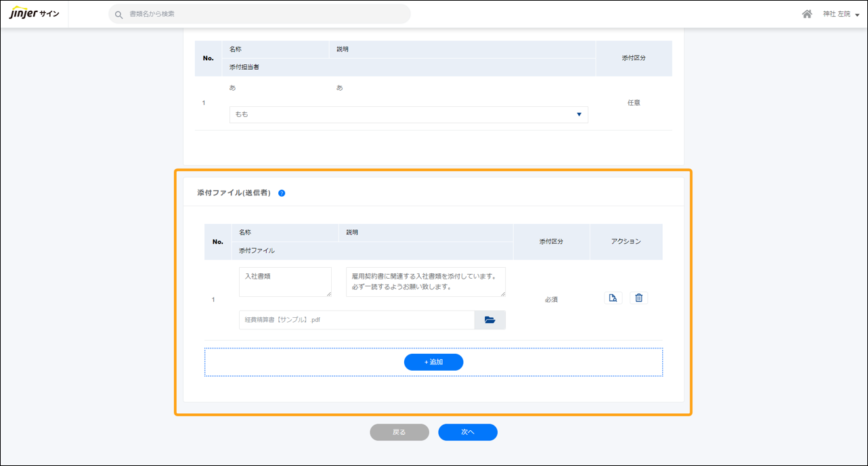Proceed with the 次へ button
Screen dimensions: 868x466
click(x=467, y=432)
